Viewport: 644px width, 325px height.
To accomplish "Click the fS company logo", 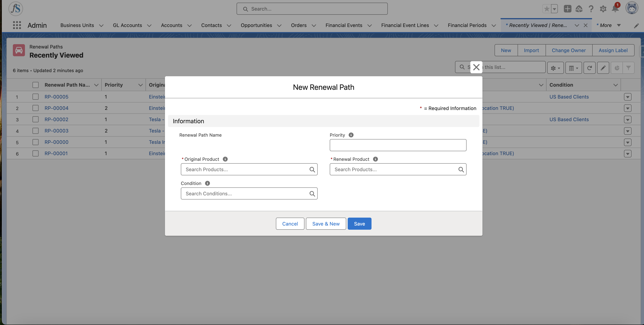I will click(16, 8).
